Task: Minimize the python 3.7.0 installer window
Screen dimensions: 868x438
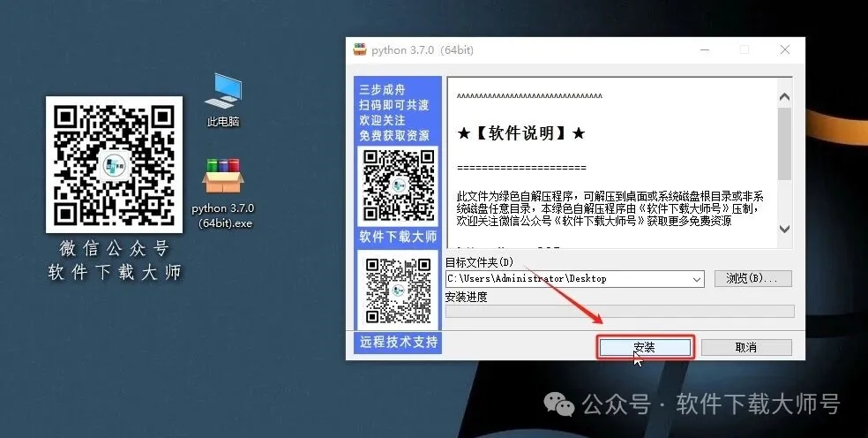Action: click(x=705, y=50)
